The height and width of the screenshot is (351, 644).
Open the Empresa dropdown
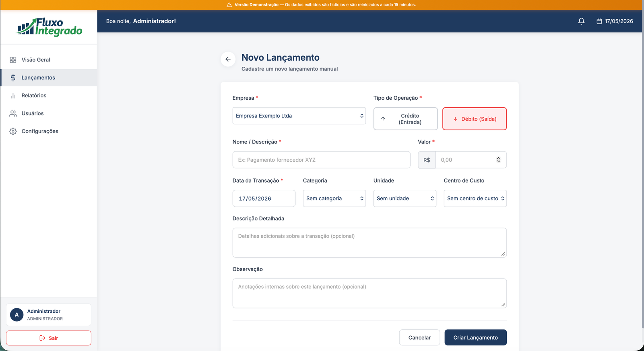click(299, 116)
